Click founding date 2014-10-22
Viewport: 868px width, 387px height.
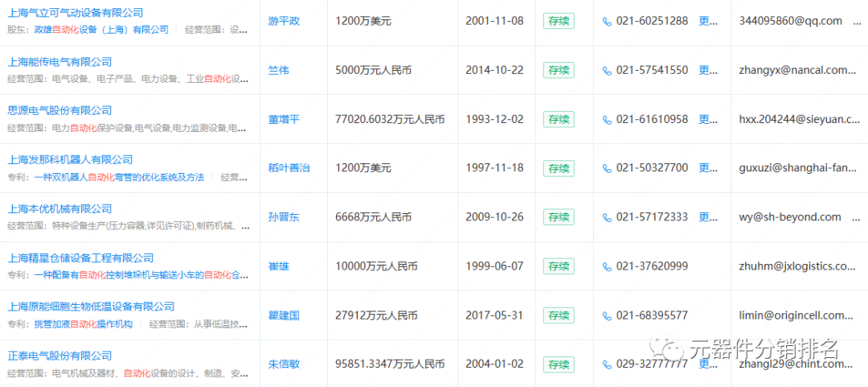(495, 71)
